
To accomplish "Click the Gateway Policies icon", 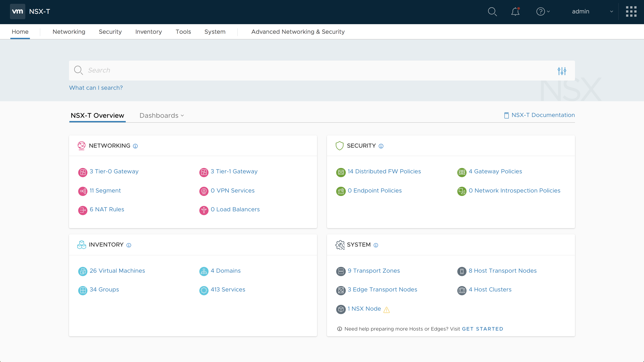I will coord(462,172).
